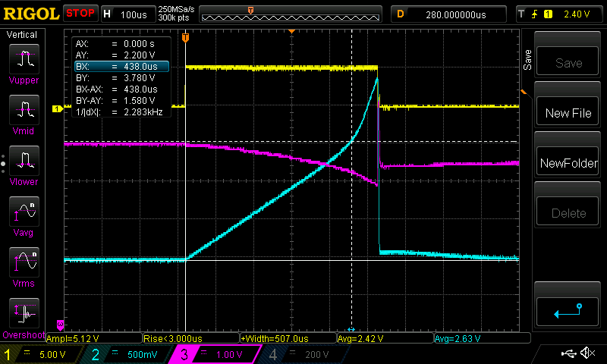Enable channel 4 at 200 V
This screenshot has height=364, width=607.
point(302,354)
